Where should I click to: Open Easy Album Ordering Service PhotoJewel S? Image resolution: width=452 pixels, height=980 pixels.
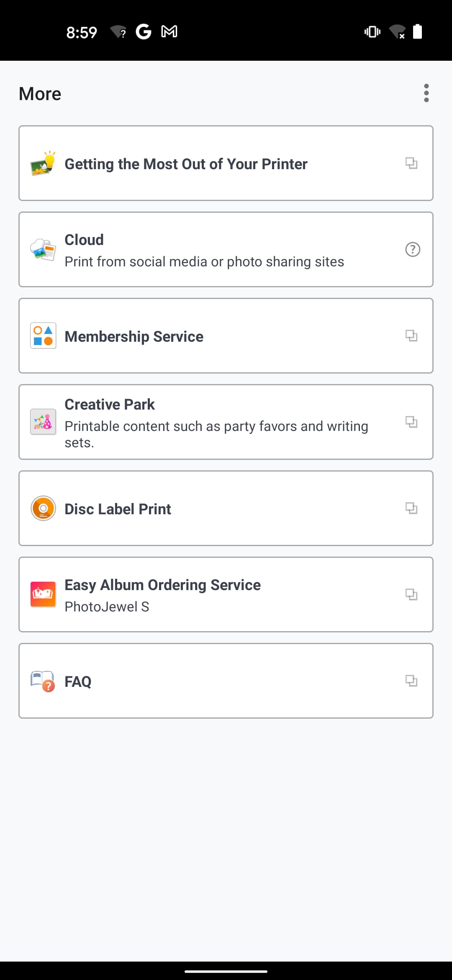(162, 595)
